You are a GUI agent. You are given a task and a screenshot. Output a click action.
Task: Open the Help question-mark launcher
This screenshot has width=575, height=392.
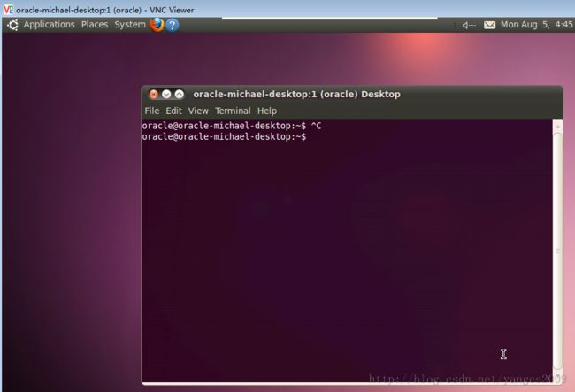tap(172, 25)
